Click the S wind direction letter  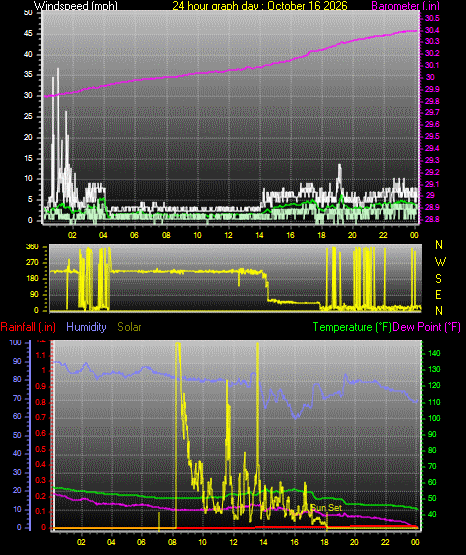(x=438, y=279)
